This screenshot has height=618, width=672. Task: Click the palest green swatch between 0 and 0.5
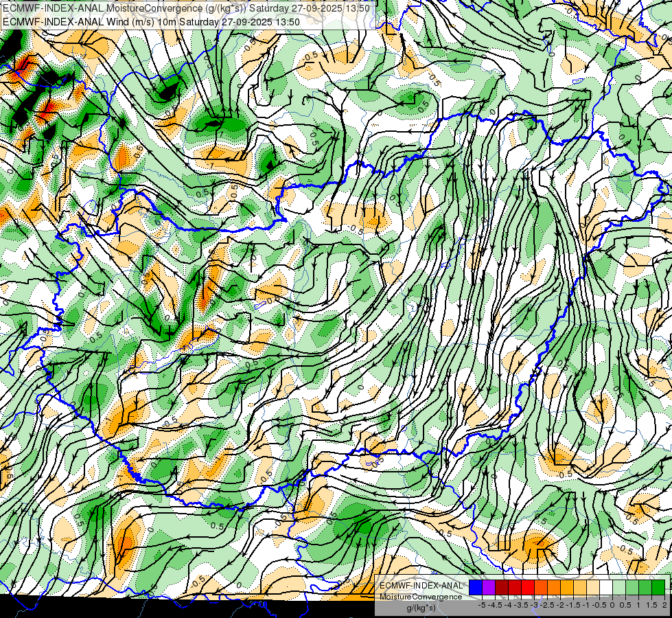pyautogui.click(x=619, y=587)
